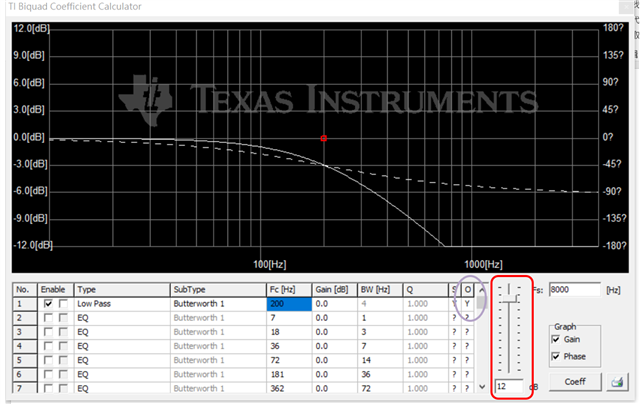
Task: Open the Type cell EQ in row 3
Action: coord(122,332)
